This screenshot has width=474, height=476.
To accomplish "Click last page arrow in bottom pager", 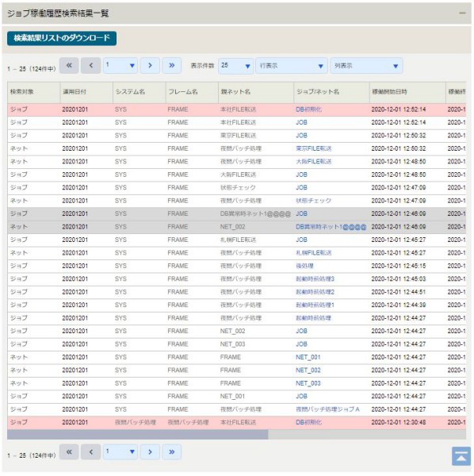I will tap(172, 452).
